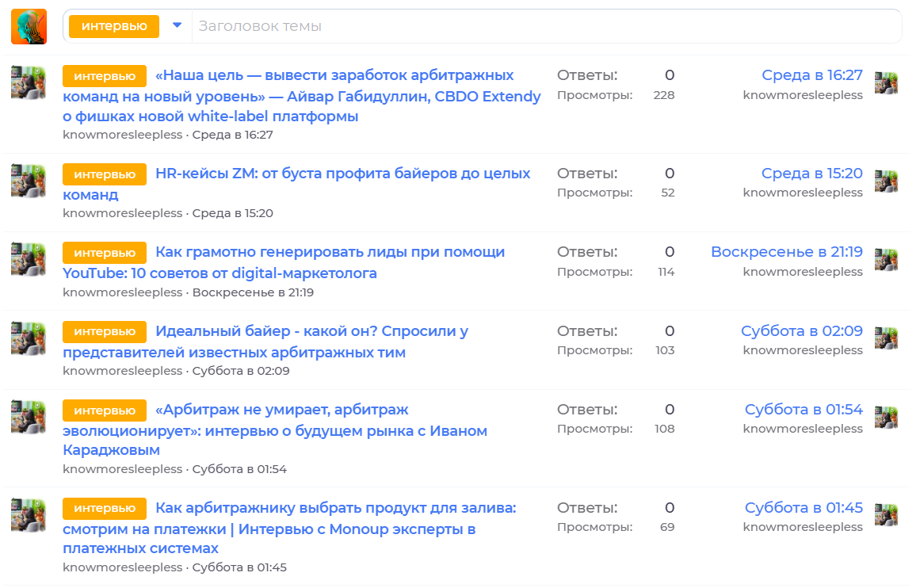The height and width of the screenshot is (588, 920).
Task: Click the view count 114
Action: tap(666, 272)
